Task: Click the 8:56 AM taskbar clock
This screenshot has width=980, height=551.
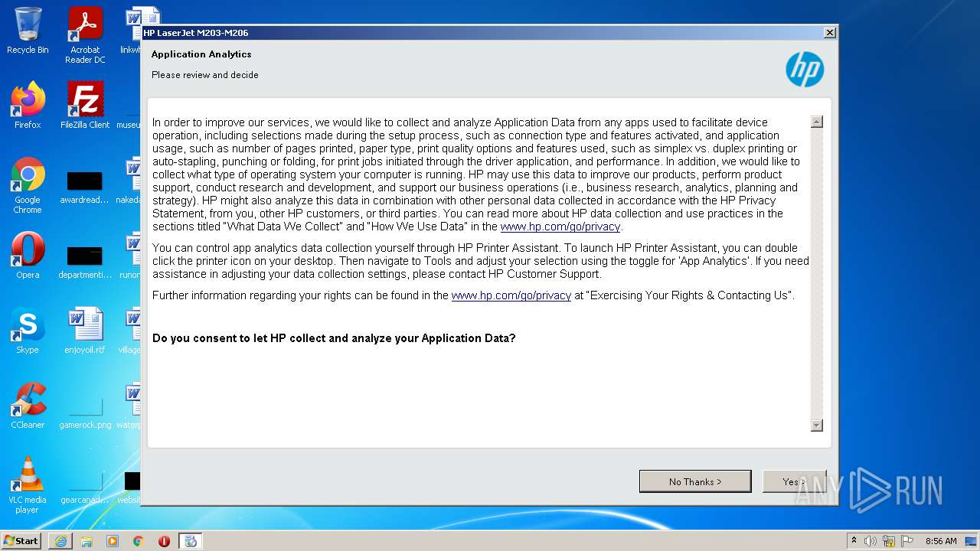Action: pyautogui.click(x=941, y=541)
